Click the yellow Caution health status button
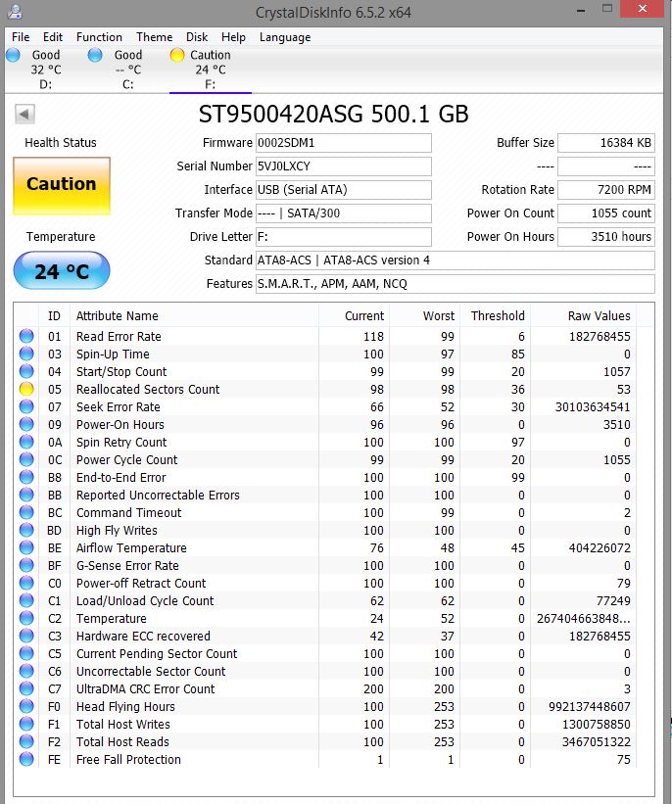672x804 pixels. click(x=62, y=185)
